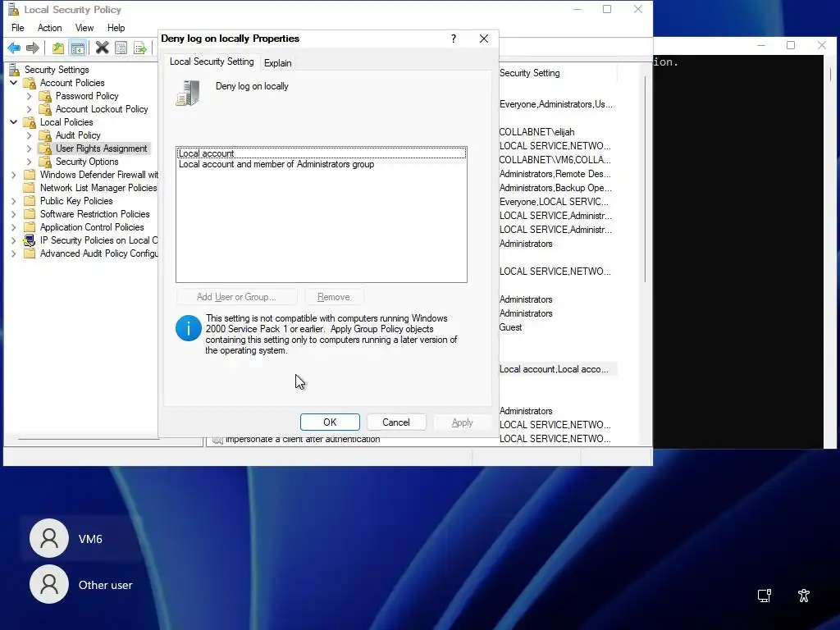
Task: Click the Cancel button
Action: click(x=396, y=422)
